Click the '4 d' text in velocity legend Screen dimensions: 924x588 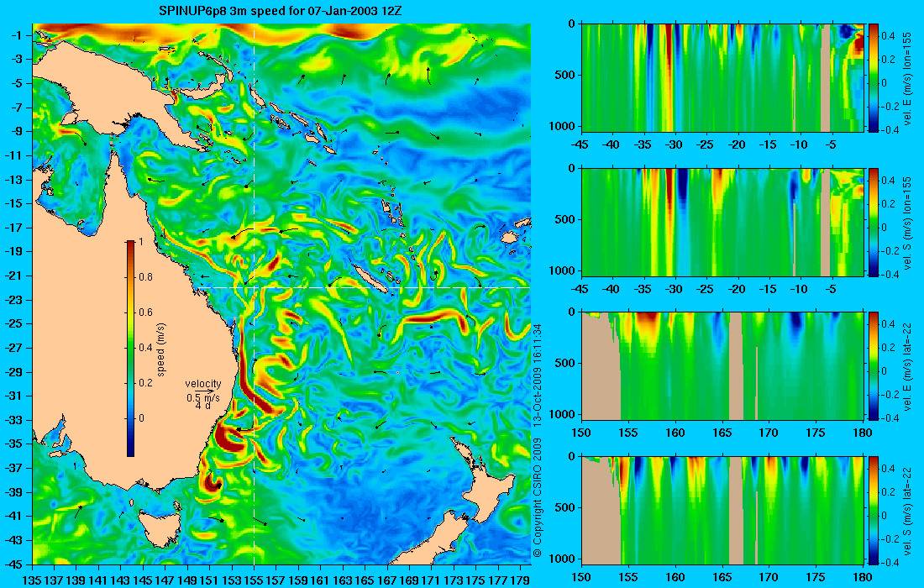point(202,406)
